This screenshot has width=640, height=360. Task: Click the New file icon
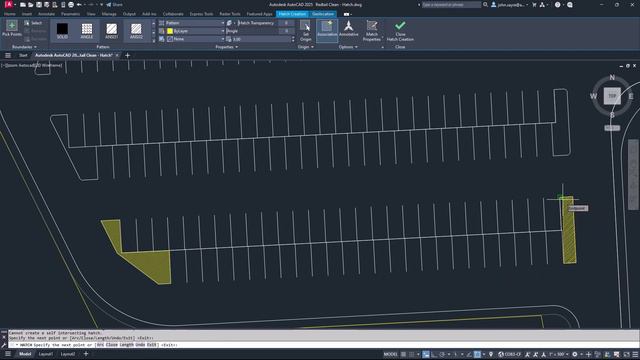23,5
